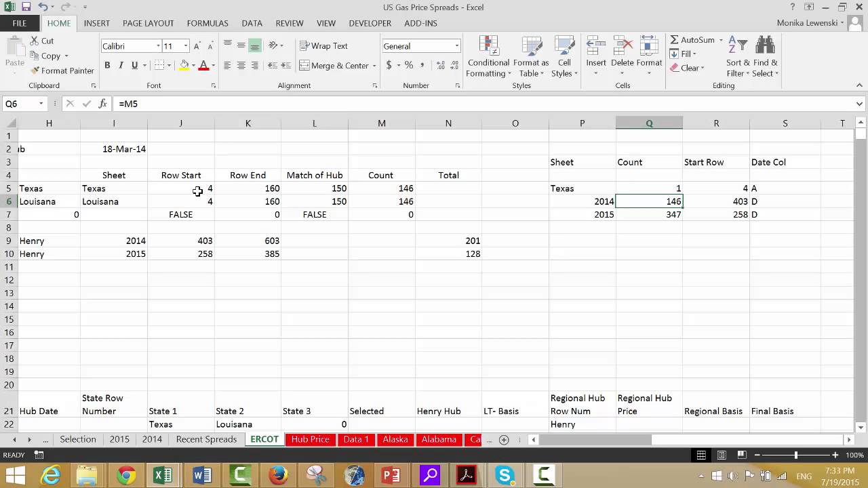
Task: Switch to Page Layout view icon
Action: tap(722, 455)
